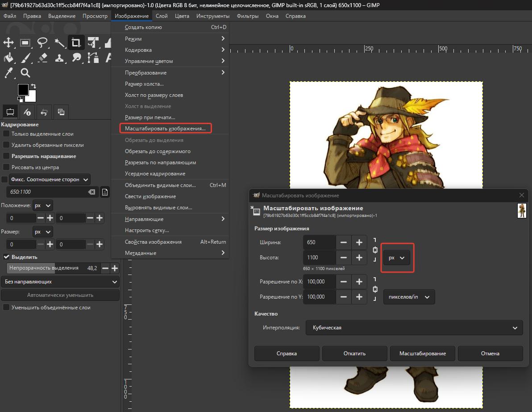Select the Bucket Fill tool
This screenshot has height=412, width=532.
[8, 58]
